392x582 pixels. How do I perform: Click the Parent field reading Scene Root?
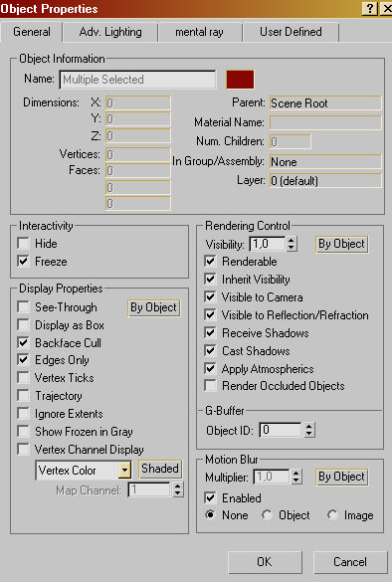(x=325, y=103)
